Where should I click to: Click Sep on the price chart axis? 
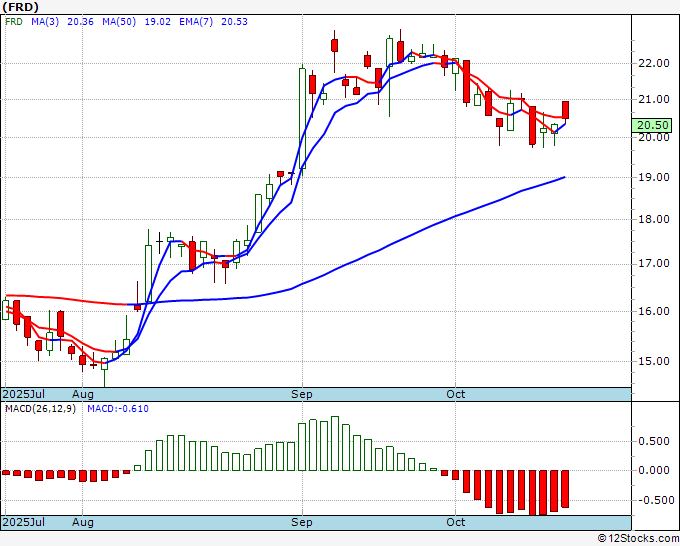tap(301, 394)
